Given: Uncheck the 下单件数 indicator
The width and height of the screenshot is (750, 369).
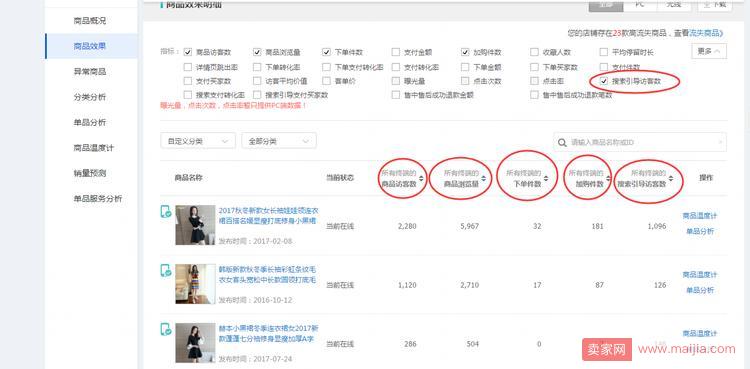Looking at the screenshot, I should [x=326, y=52].
